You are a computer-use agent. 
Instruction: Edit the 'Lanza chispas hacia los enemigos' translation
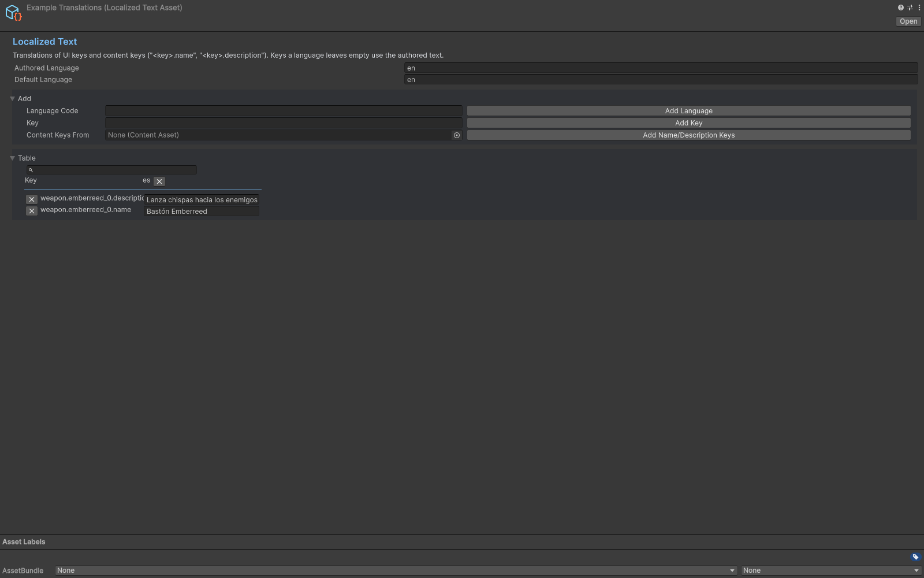click(202, 200)
